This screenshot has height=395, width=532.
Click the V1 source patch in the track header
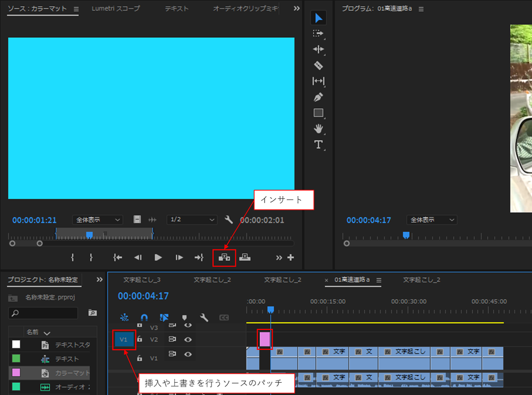pos(124,339)
